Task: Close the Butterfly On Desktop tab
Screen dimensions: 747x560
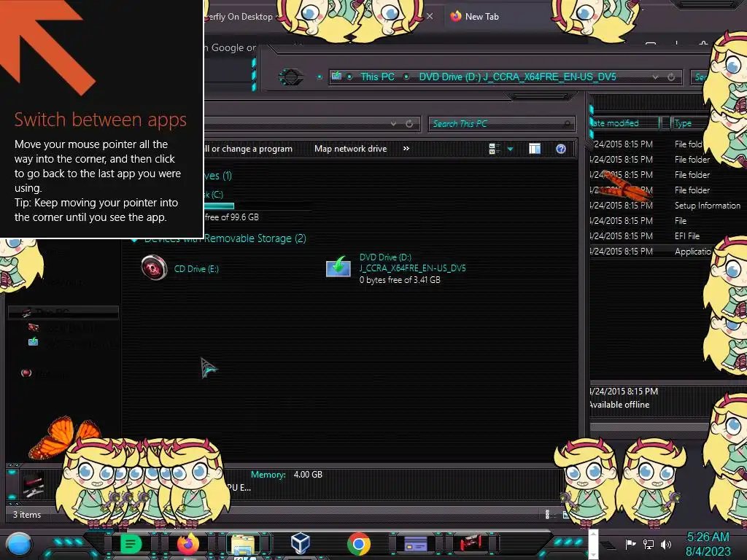Action: point(430,16)
